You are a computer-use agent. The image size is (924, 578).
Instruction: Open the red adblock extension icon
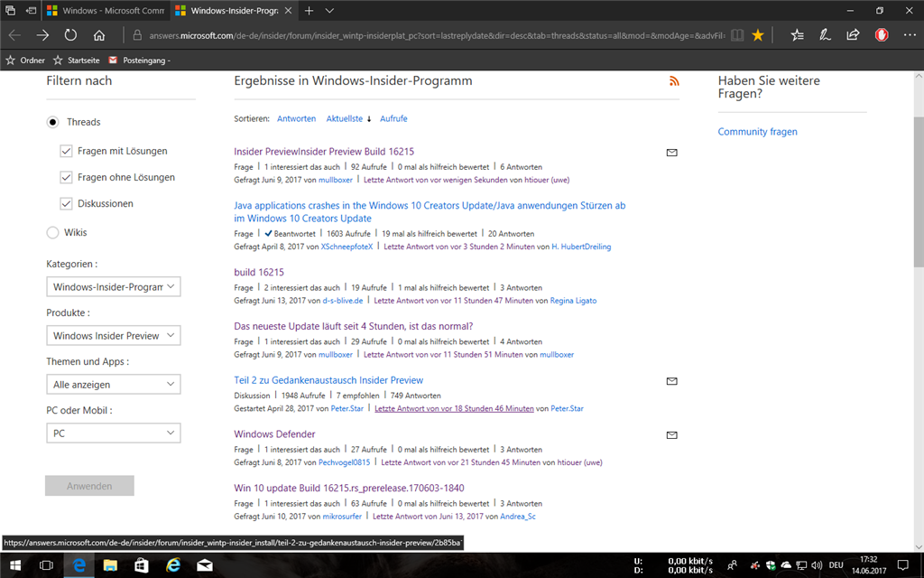[x=882, y=35]
